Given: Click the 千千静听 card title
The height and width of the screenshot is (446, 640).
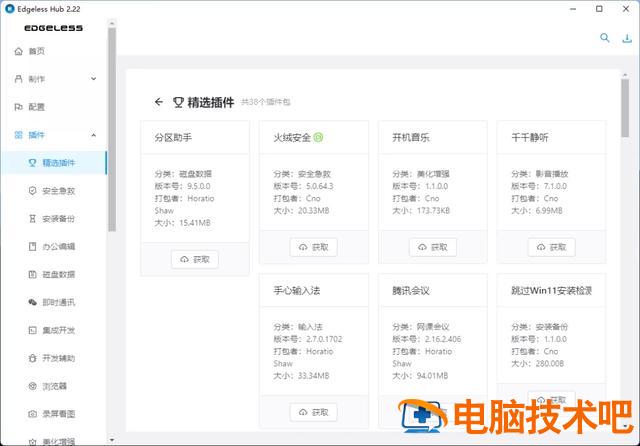Looking at the screenshot, I should click(x=530, y=138).
